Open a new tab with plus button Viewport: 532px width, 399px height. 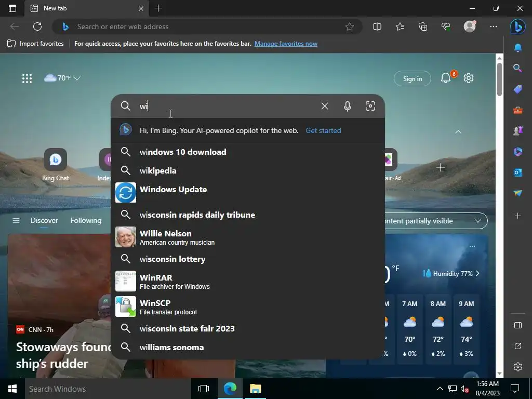(158, 8)
